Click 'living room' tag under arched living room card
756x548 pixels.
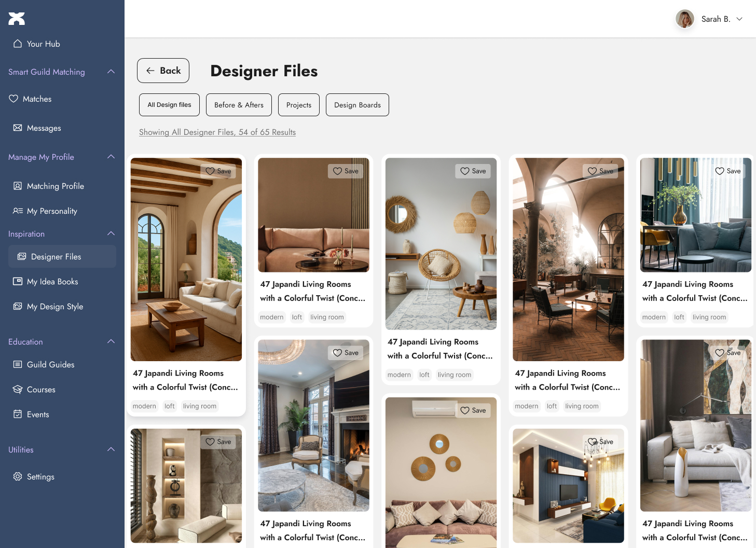[200, 406]
